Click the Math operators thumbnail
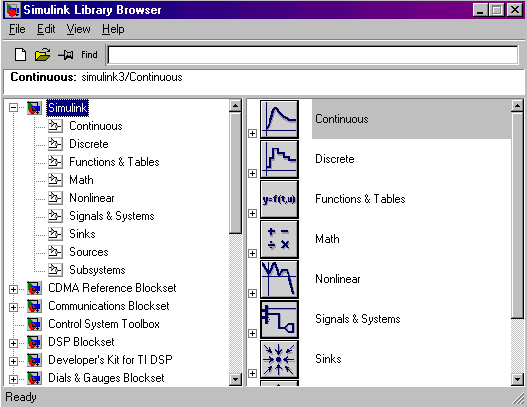 coord(279,239)
